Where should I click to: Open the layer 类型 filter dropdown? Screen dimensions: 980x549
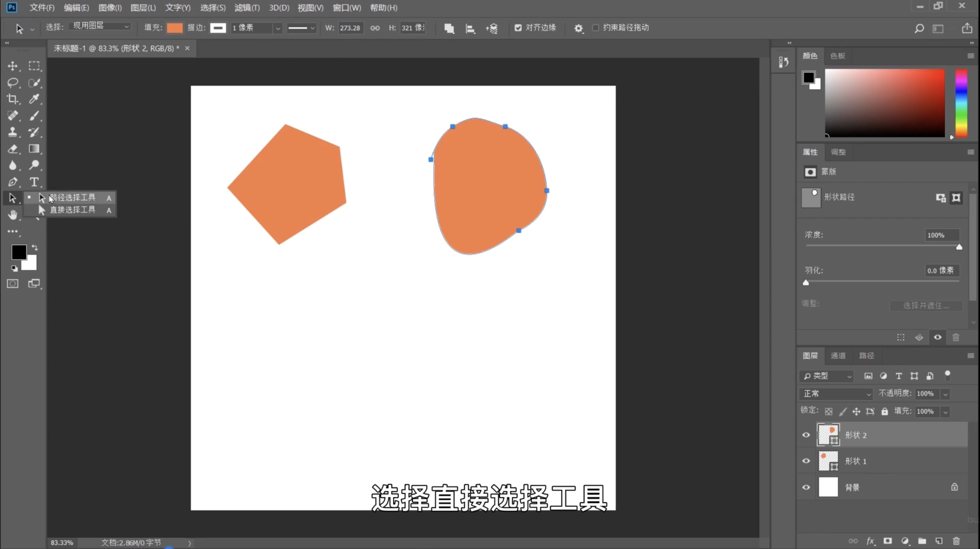point(826,376)
